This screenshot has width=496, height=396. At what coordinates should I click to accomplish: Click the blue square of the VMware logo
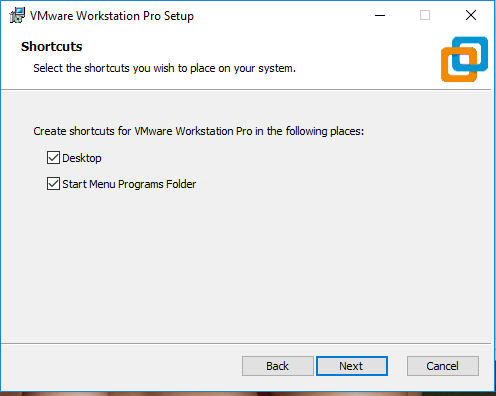coord(470,54)
